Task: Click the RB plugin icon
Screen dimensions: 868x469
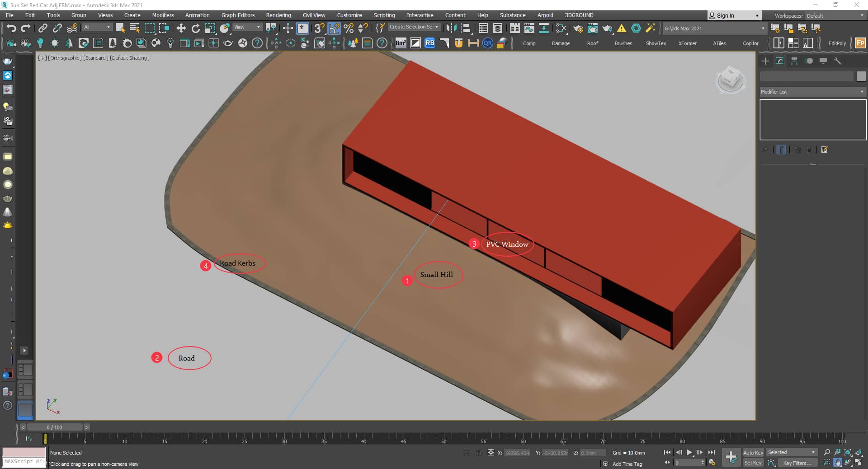Action: coord(429,43)
